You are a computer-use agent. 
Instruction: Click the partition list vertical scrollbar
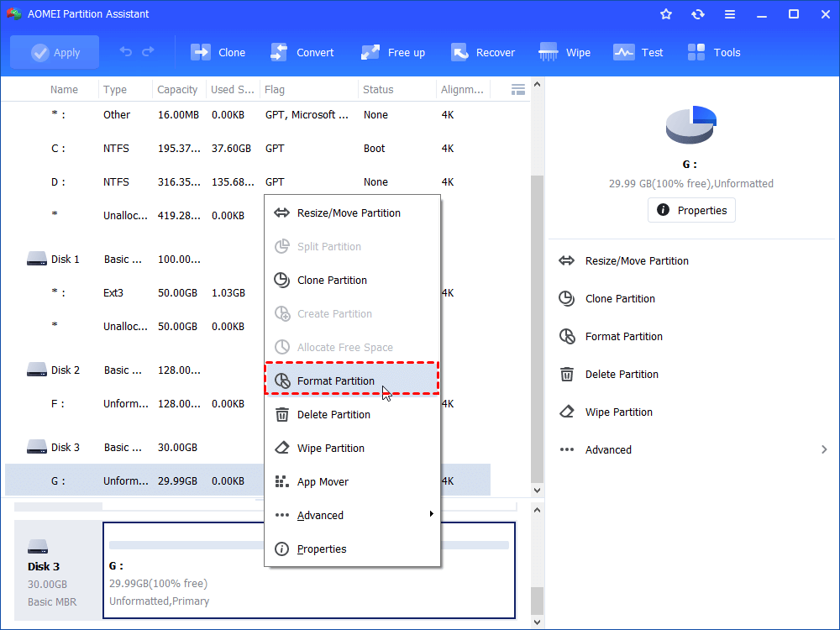point(538,328)
